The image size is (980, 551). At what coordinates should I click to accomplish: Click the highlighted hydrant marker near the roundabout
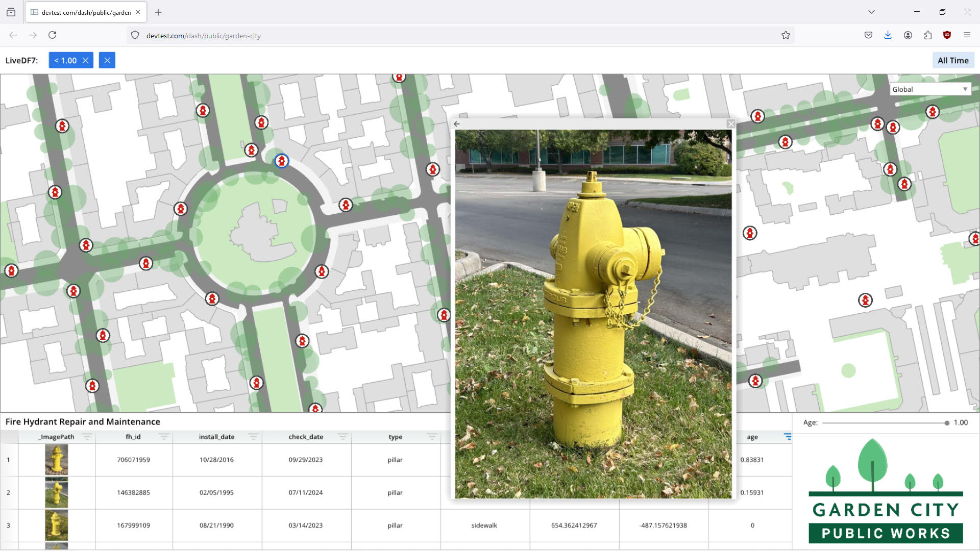pyautogui.click(x=282, y=161)
